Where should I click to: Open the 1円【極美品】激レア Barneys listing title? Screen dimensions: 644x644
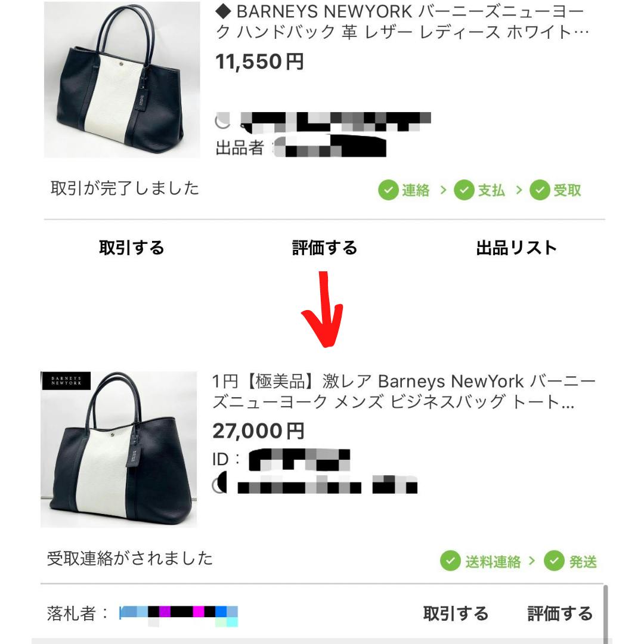(403, 391)
